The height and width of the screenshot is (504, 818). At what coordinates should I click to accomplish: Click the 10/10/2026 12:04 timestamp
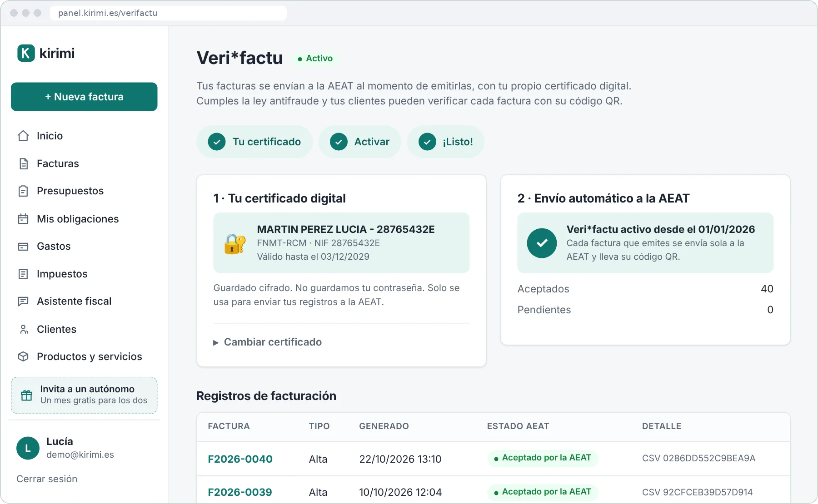pyautogui.click(x=400, y=492)
